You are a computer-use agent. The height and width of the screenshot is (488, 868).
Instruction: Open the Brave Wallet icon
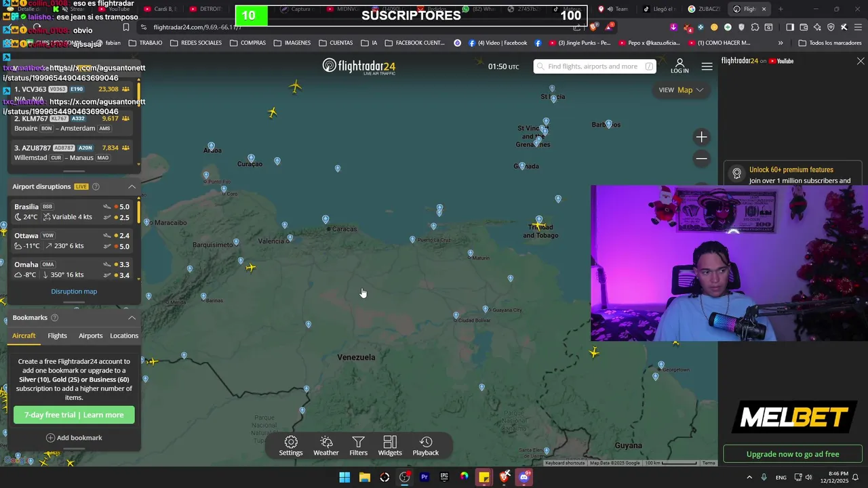804,27
